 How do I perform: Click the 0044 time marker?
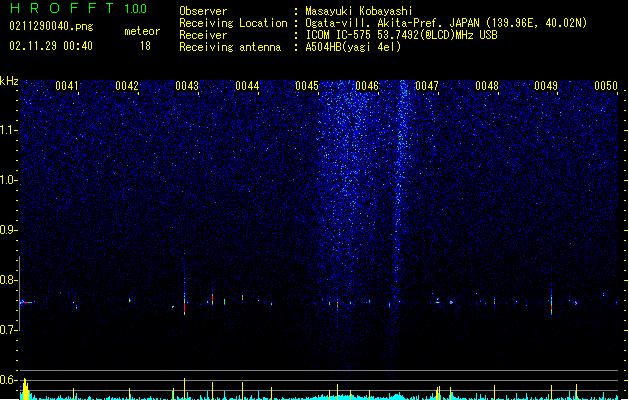pyautogui.click(x=247, y=86)
